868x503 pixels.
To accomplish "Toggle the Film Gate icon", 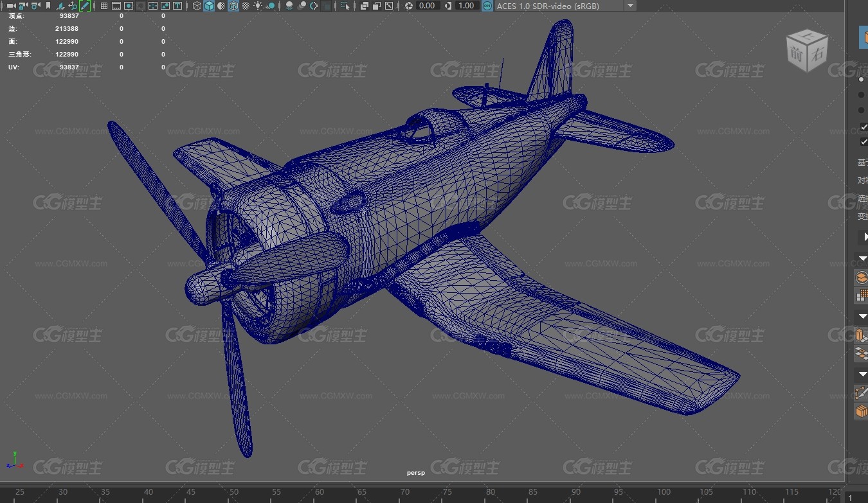I will pyautogui.click(x=116, y=6).
